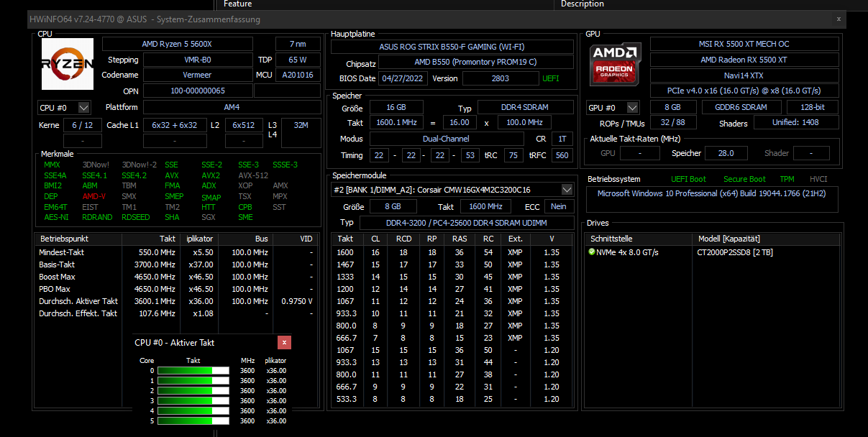Click the GPU Speicher clock 28.0 field
The image size is (868, 437).
pos(726,153)
